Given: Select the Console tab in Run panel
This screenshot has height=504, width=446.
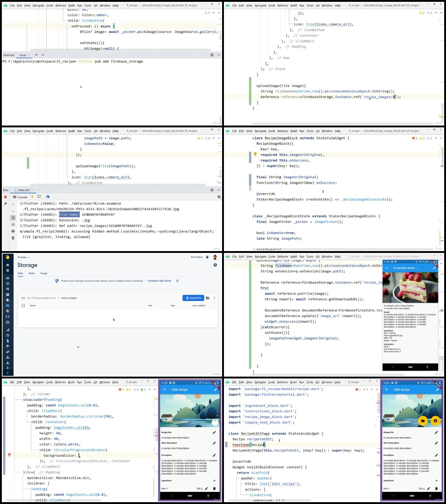Looking at the screenshot, I should 20,197.
